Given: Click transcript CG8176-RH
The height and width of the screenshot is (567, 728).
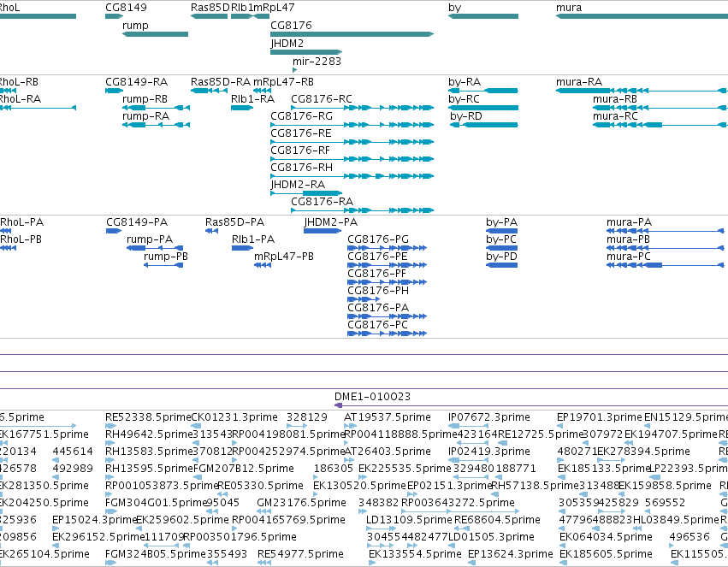Looking at the screenshot, I should [352, 176].
